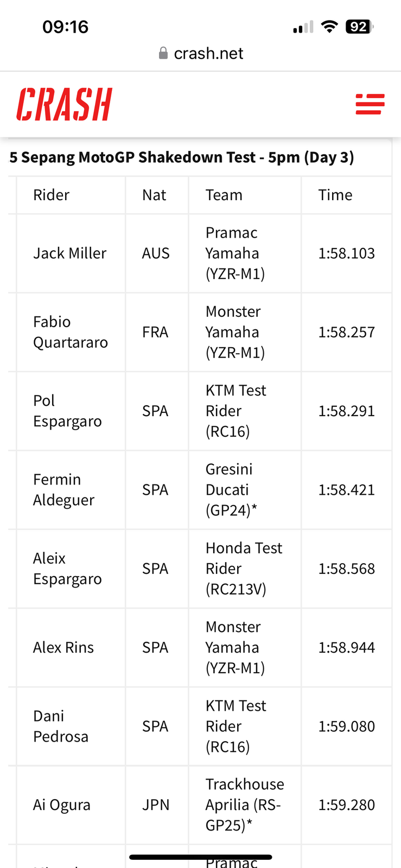
Task: Tap the battery indicator showing 92
Action: point(360,27)
